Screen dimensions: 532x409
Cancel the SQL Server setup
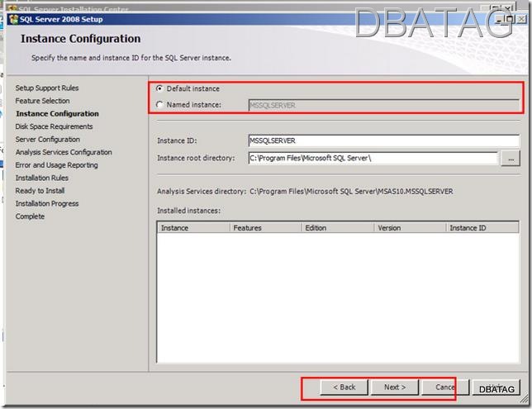pos(445,388)
